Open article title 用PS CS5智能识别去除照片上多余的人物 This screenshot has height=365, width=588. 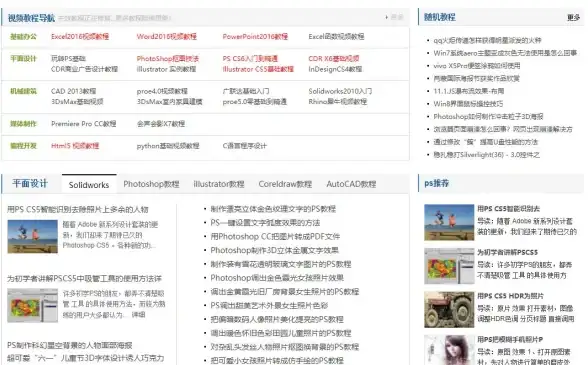click(78, 210)
